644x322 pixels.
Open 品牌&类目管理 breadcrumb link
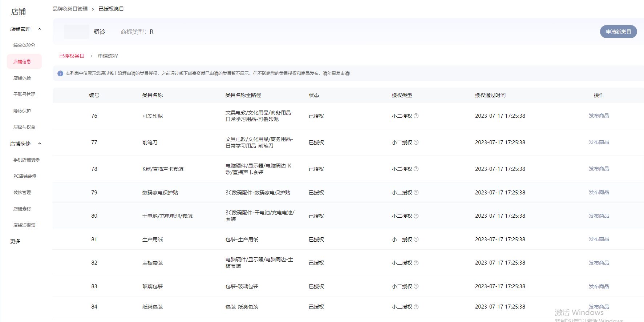[x=70, y=9]
